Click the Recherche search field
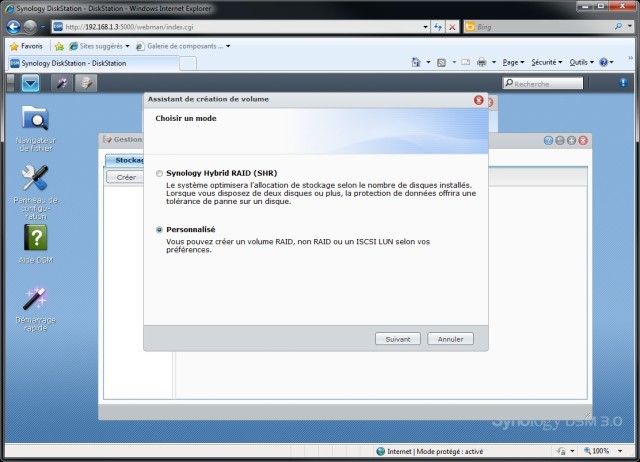640x462 pixels. click(x=543, y=83)
